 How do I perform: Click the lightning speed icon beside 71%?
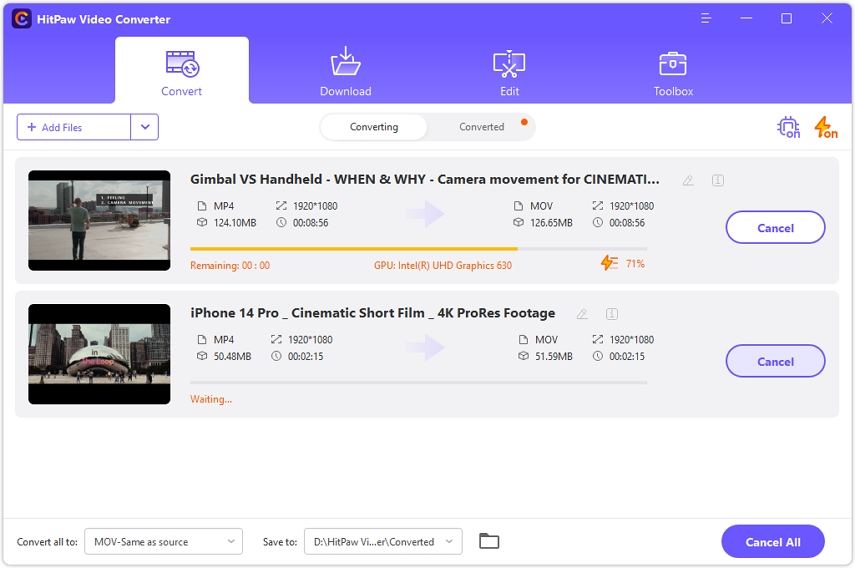tap(609, 263)
